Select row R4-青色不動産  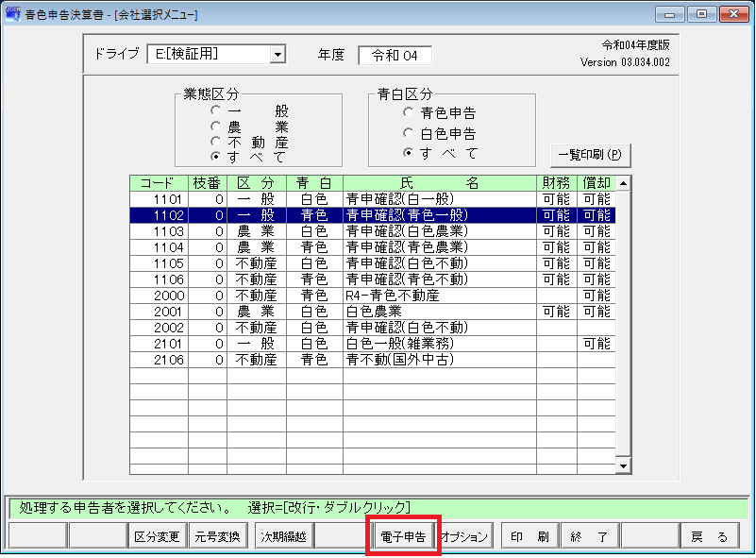pyautogui.click(x=373, y=296)
